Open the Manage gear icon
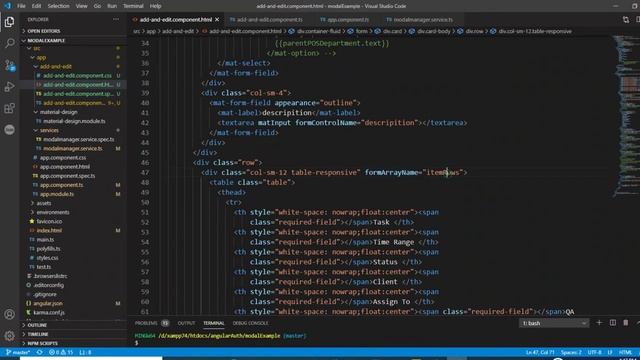This screenshot has width=640, height=360. coord(9,336)
